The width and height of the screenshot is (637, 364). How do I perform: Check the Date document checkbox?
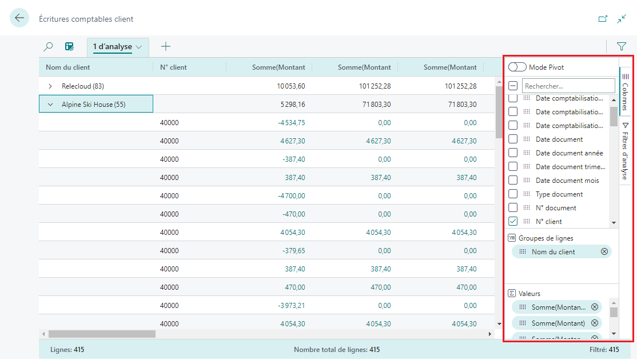[x=513, y=139]
